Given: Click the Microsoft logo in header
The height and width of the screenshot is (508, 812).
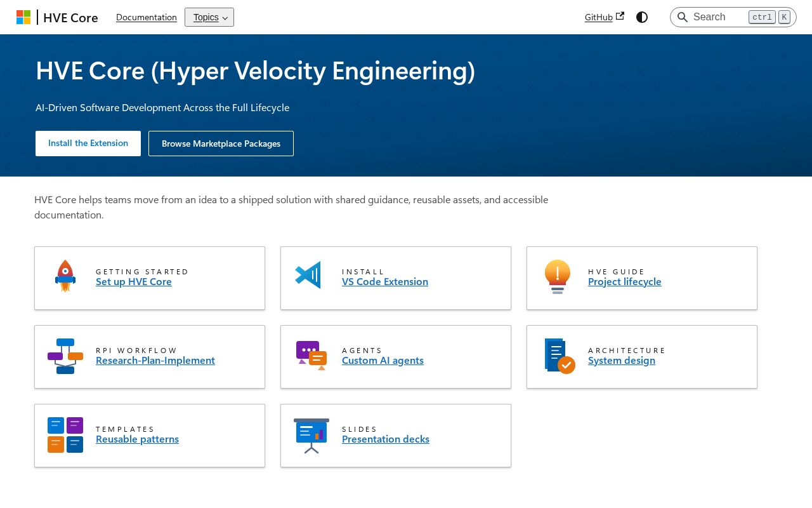Looking at the screenshot, I should pyautogui.click(x=23, y=17).
